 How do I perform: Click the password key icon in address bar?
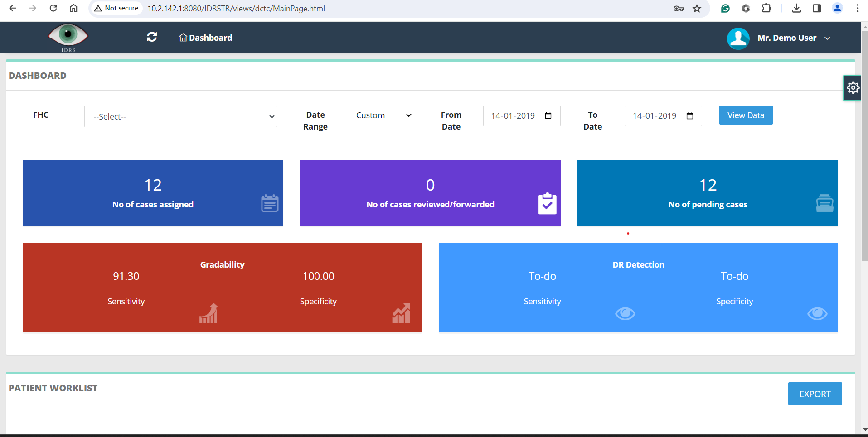(x=679, y=9)
